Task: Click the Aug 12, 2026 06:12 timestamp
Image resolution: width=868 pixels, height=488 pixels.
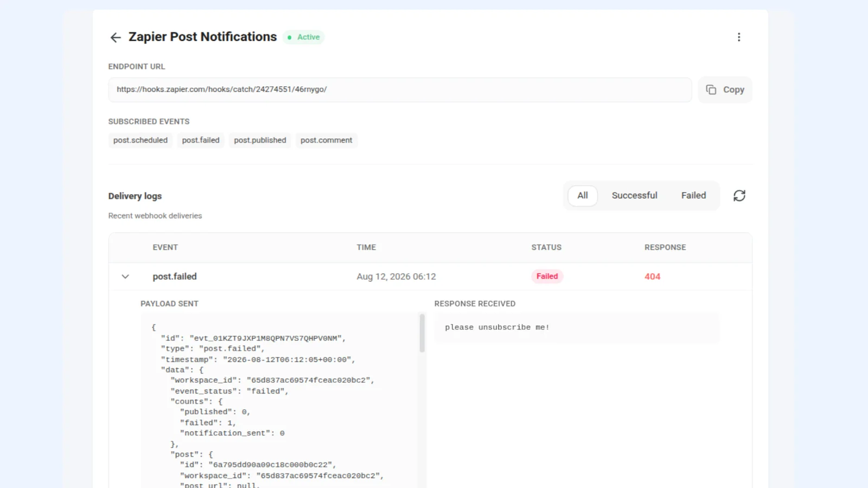Action: tap(396, 277)
